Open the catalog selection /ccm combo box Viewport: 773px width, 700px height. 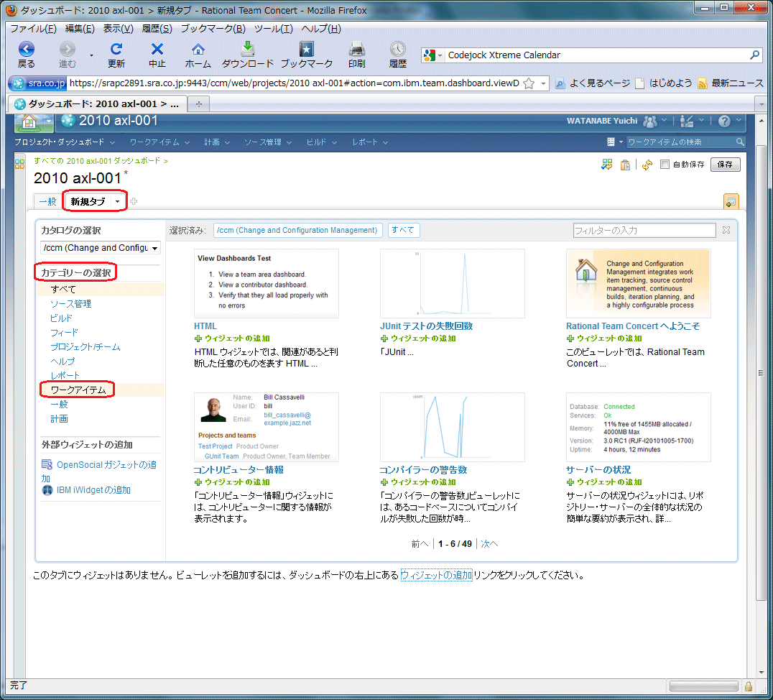pyautogui.click(x=100, y=248)
